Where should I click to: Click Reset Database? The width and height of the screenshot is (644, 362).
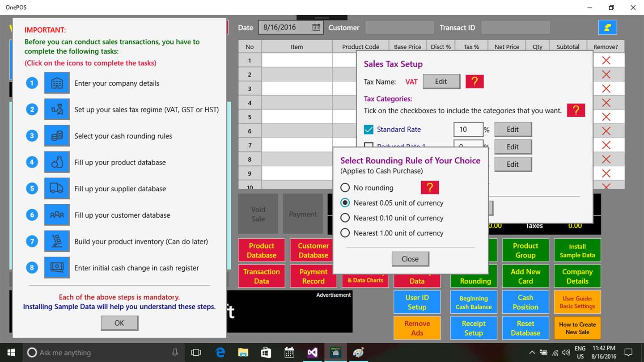coord(525,328)
